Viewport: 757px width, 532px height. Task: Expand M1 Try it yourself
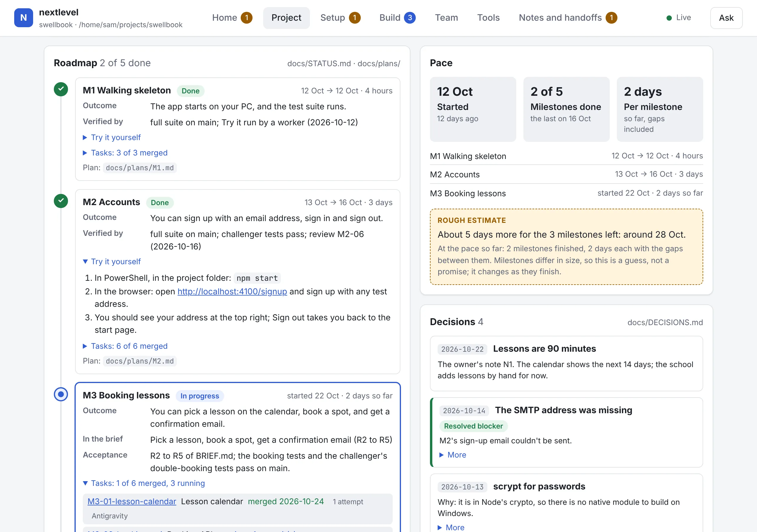coord(112,137)
